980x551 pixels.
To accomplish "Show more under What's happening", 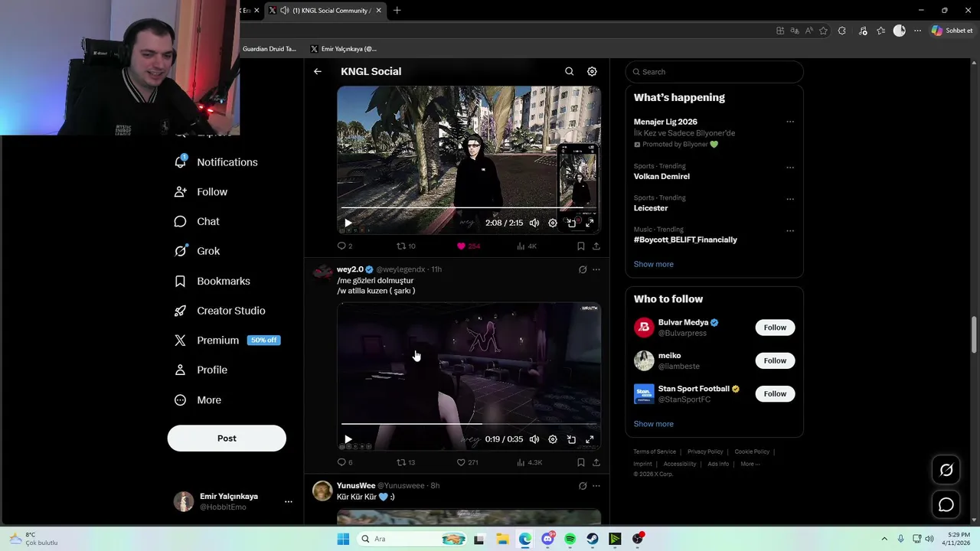I will pos(654,264).
